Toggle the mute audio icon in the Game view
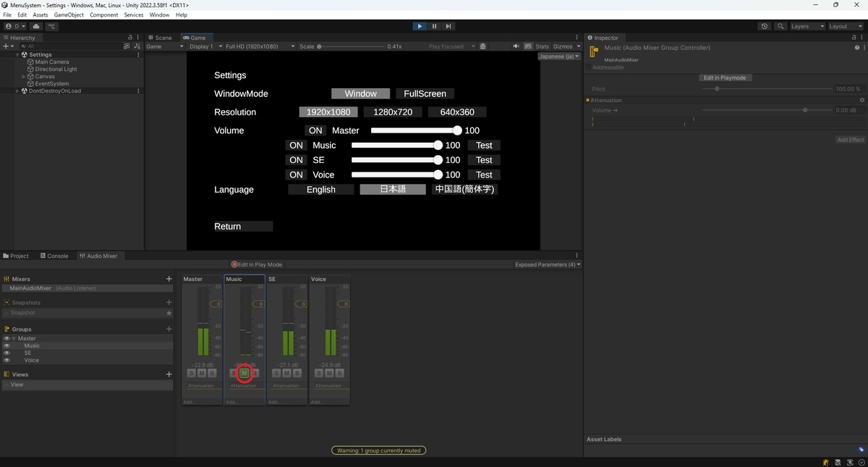Viewport: 868px width, 467px height. click(516, 46)
